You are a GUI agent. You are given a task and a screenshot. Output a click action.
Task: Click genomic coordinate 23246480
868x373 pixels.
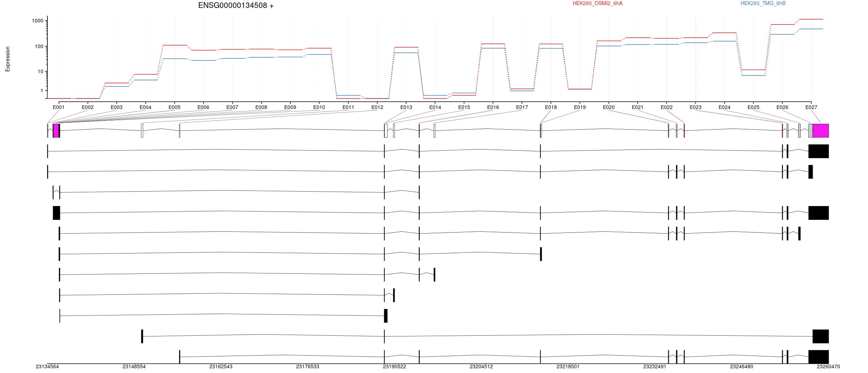click(x=742, y=366)
